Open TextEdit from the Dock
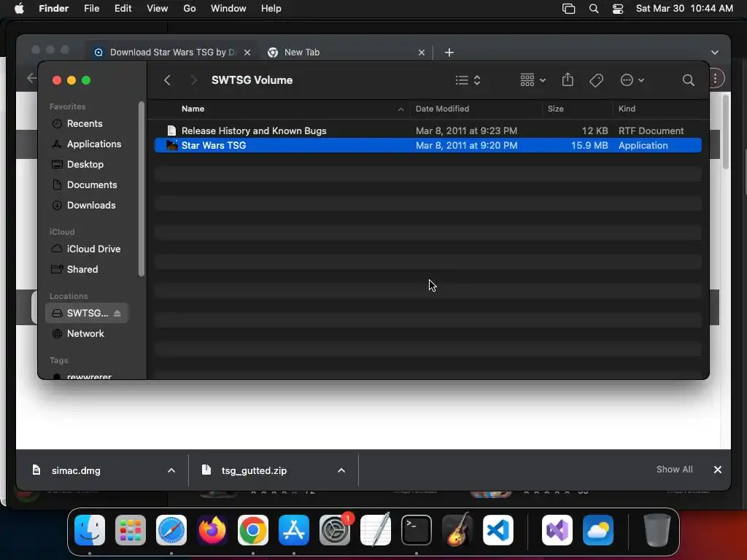The height and width of the screenshot is (560, 747). click(x=376, y=530)
